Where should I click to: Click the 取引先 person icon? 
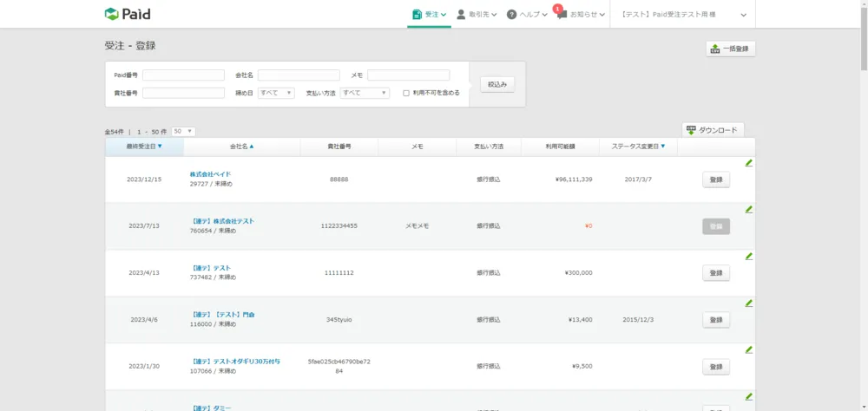click(x=461, y=15)
